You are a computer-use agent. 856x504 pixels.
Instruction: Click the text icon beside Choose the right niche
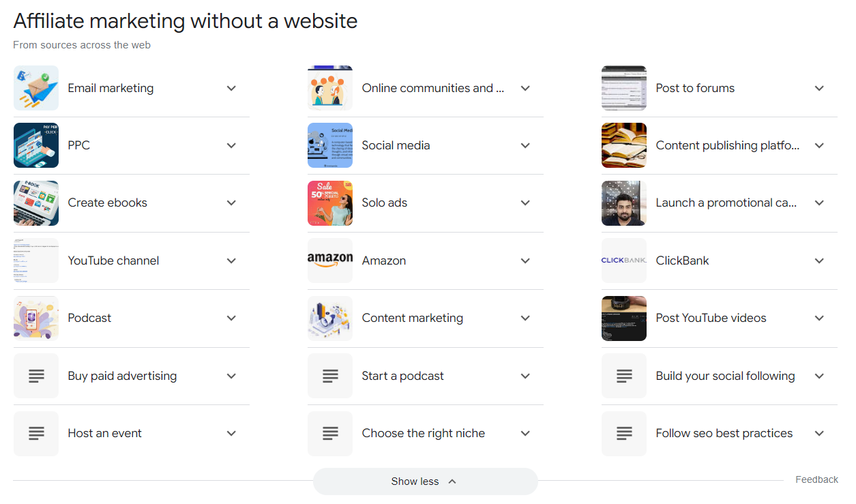330,433
